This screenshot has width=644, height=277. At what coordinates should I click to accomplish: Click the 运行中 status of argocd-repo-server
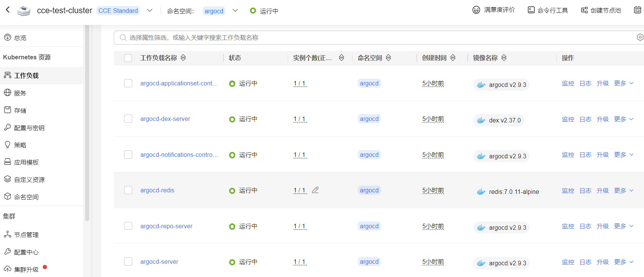(x=248, y=226)
